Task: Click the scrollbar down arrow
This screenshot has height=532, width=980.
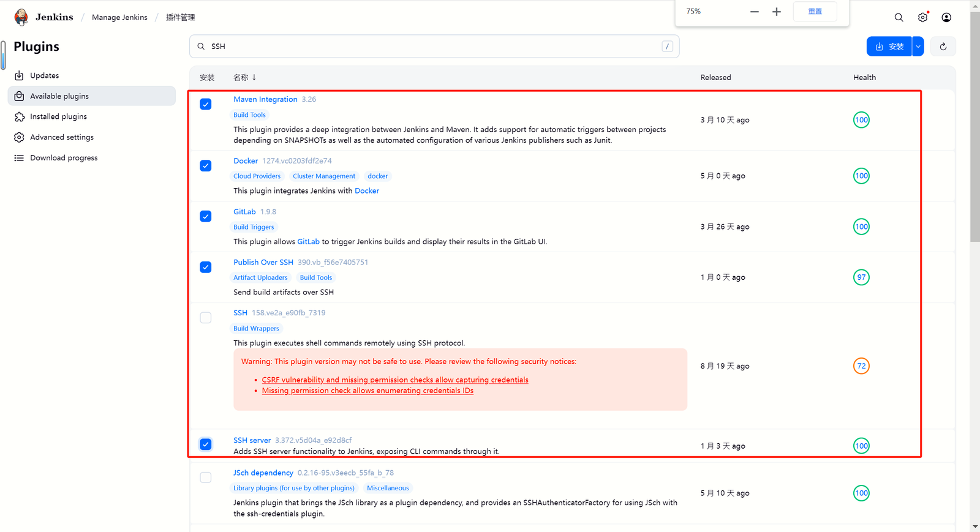Action: point(975,526)
